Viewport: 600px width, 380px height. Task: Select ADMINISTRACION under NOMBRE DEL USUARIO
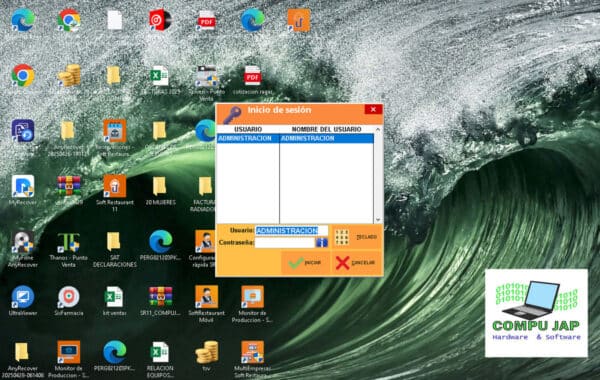coord(326,138)
